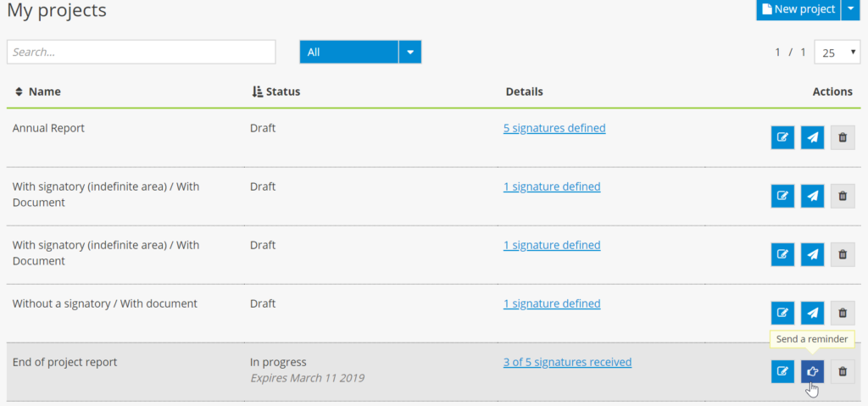Viewport: 868px width, 406px height.
Task: Edit the Without a signatory project
Action: pos(782,313)
